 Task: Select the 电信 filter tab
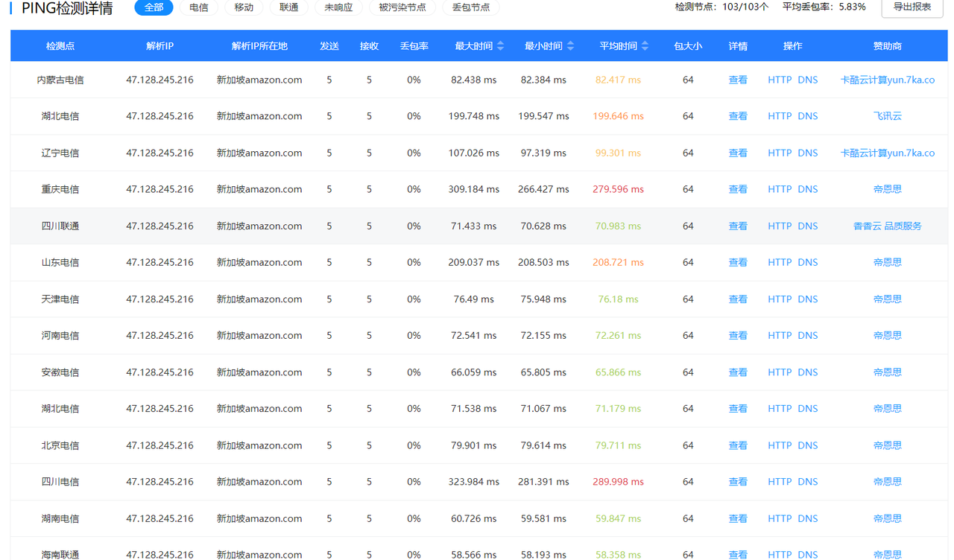(x=199, y=7)
